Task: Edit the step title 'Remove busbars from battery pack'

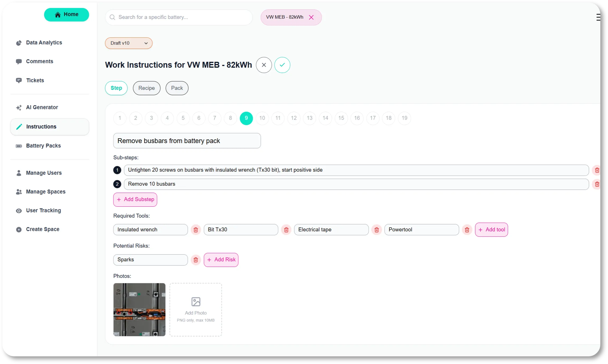Action: 187,141
